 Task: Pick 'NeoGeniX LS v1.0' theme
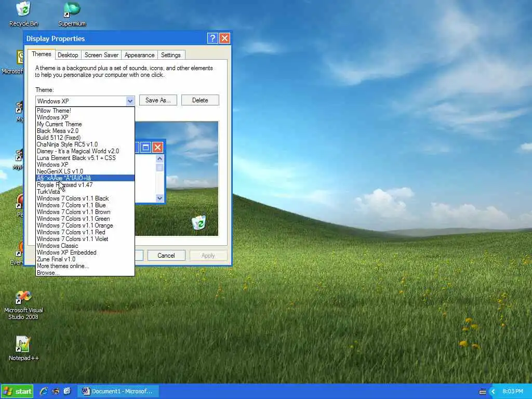[x=85, y=171]
